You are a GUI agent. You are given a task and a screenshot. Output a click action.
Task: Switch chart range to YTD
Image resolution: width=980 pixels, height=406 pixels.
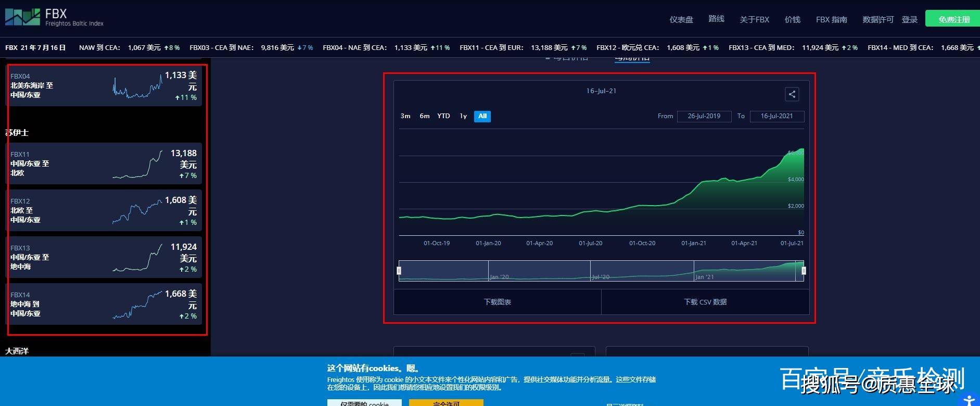pos(443,116)
